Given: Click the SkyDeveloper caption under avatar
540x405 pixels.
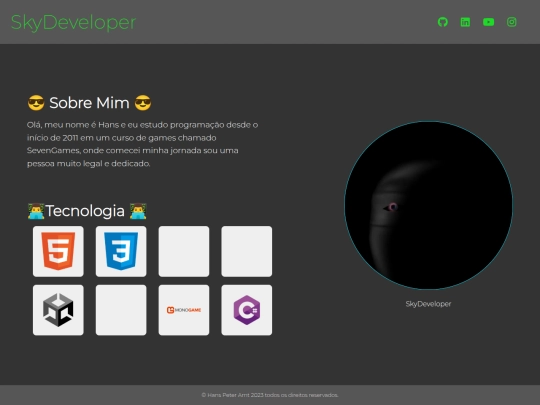Looking at the screenshot, I should click(428, 304).
